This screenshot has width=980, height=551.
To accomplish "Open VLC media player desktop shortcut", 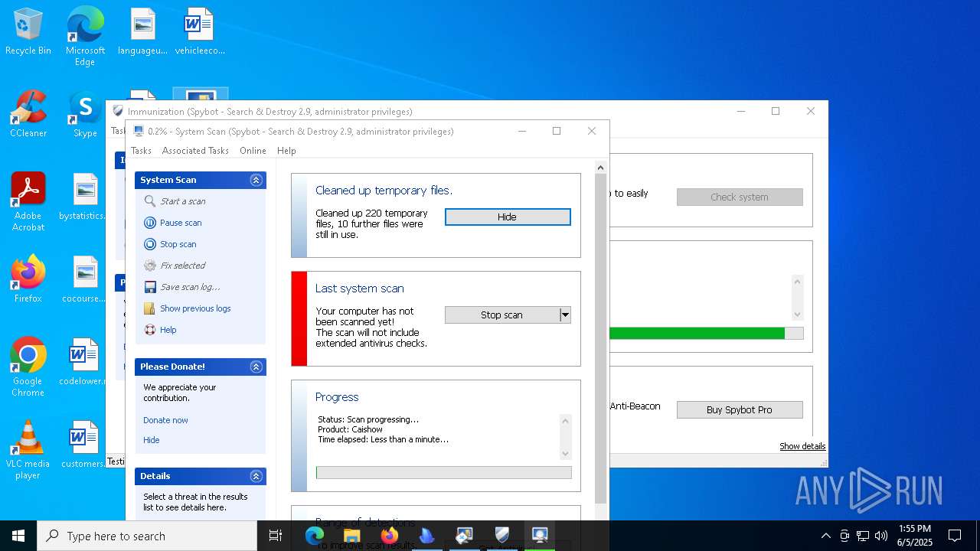I will tap(28, 450).
